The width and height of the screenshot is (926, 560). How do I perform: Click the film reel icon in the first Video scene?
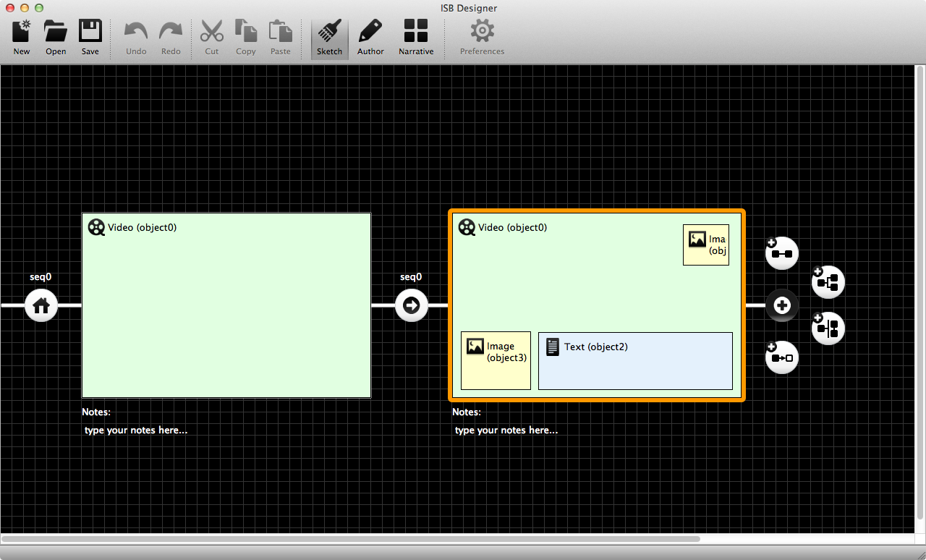(96, 227)
